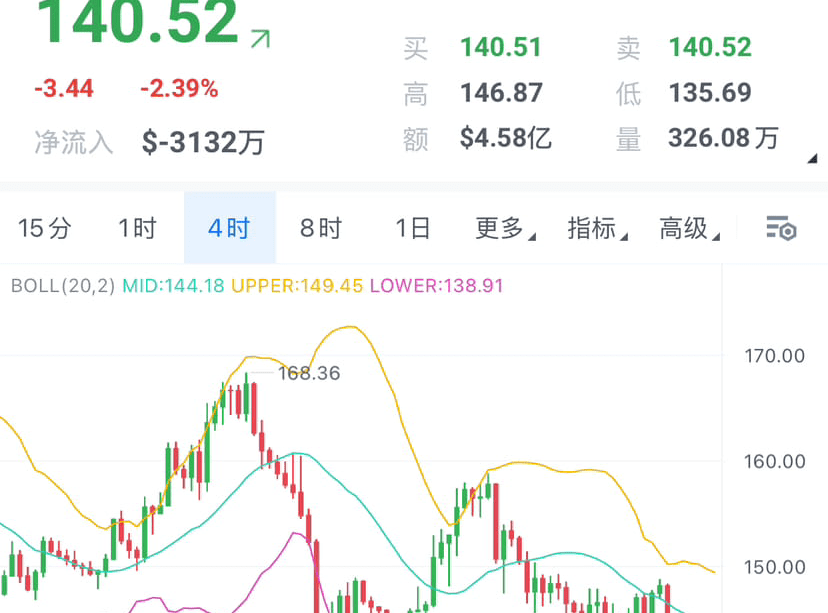The width and height of the screenshot is (828, 613).
Task: Tap the green arrow beside price 140.52
Action: [260, 39]
